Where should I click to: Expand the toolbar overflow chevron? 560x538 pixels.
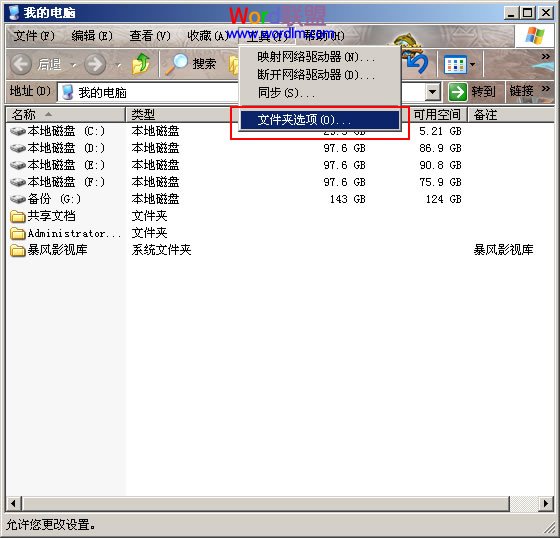click(x=545, y=56)
